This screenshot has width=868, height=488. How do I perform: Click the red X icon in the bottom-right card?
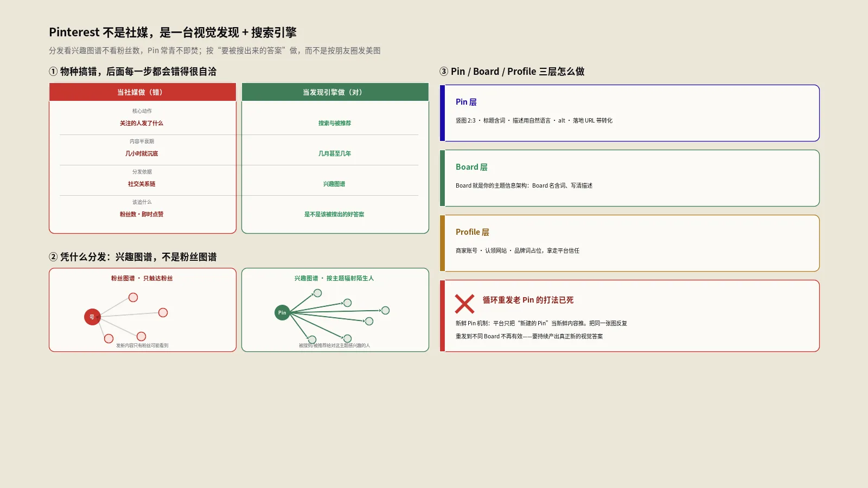tap(464, 304)
